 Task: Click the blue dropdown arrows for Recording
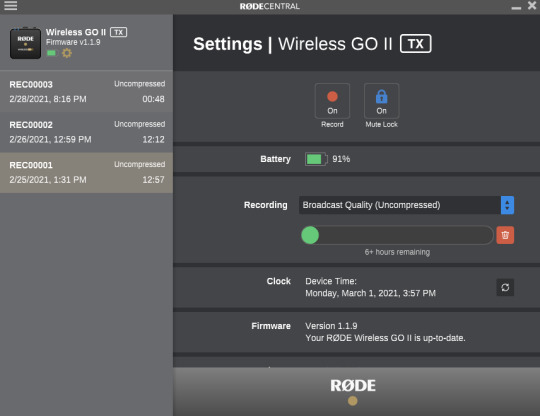coord(507,205)
